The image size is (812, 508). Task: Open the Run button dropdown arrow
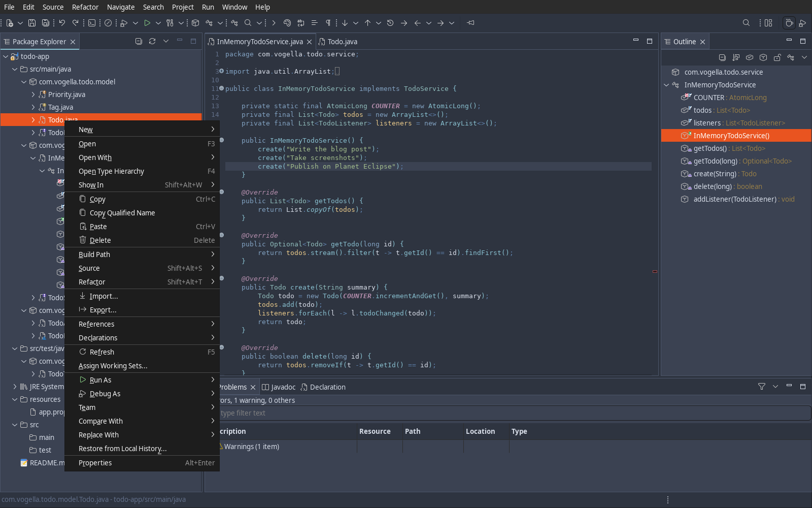[x=158, y=23]
